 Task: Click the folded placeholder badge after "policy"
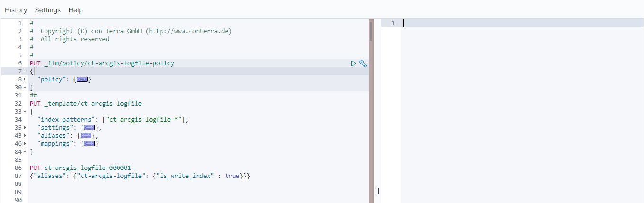coord(82,79)
